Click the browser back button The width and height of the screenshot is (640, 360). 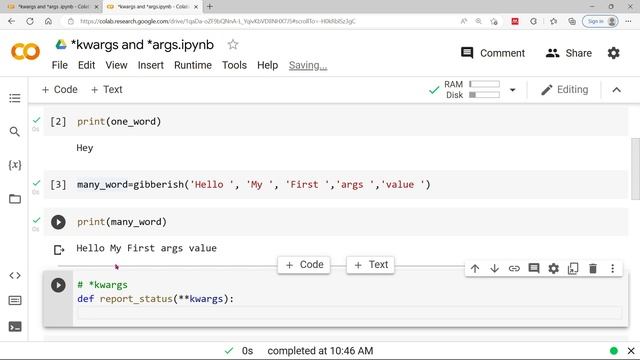11,21
